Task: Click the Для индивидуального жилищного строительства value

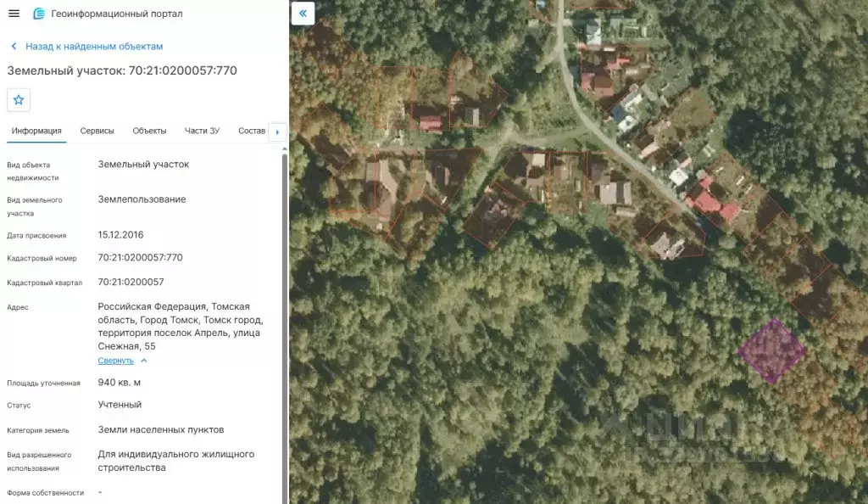Action: pyautogui.click(x=176, y=461)
